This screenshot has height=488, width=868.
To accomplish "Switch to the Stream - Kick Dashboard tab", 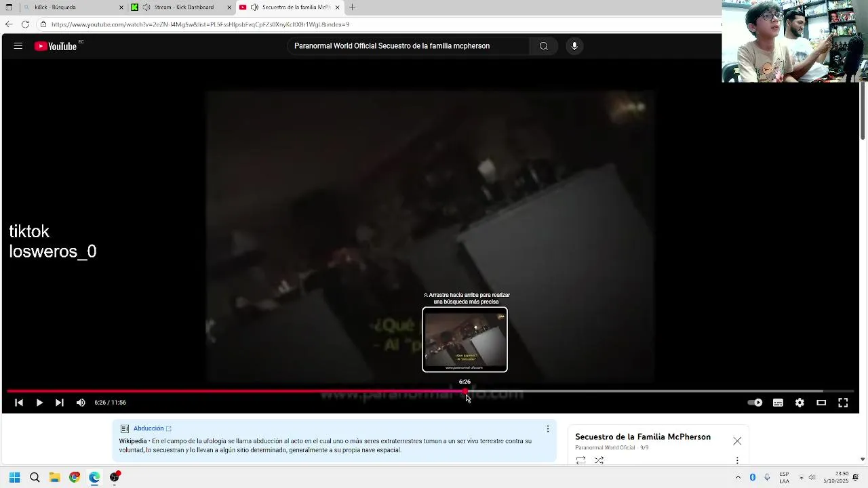I will [x=182, y=7].
